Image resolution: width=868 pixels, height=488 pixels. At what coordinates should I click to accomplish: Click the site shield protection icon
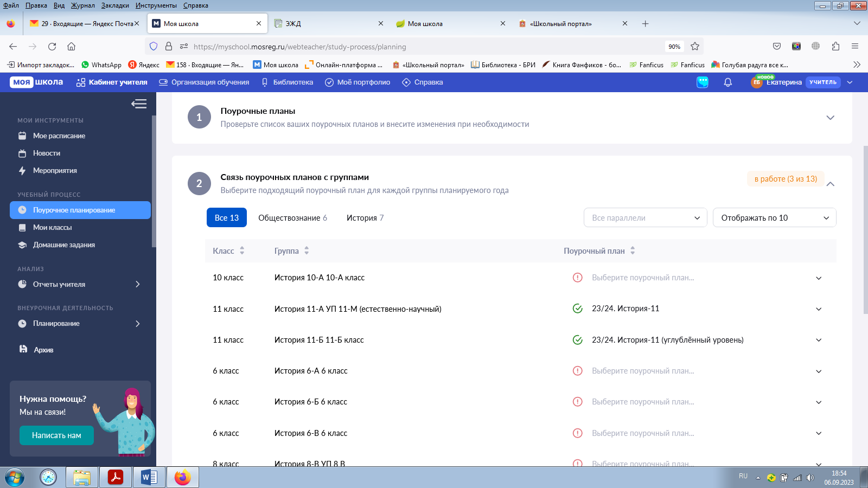154,47
